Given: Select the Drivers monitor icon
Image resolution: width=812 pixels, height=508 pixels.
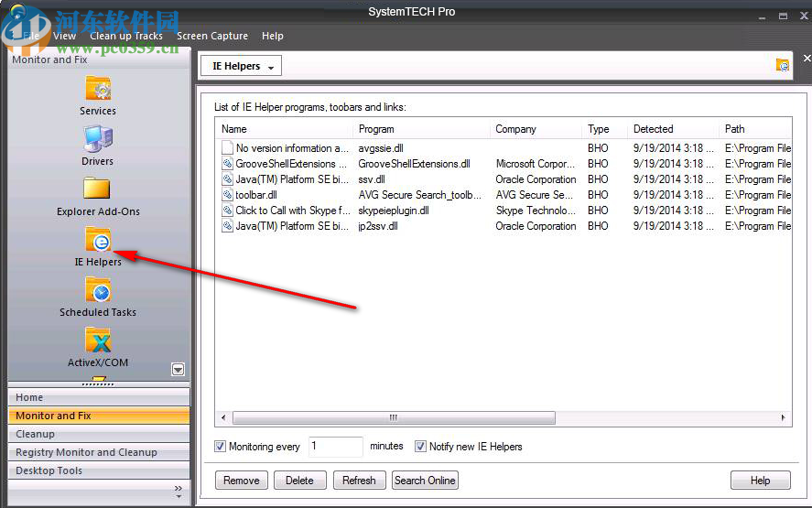Looking at the screenshot, I should point(97,139).
